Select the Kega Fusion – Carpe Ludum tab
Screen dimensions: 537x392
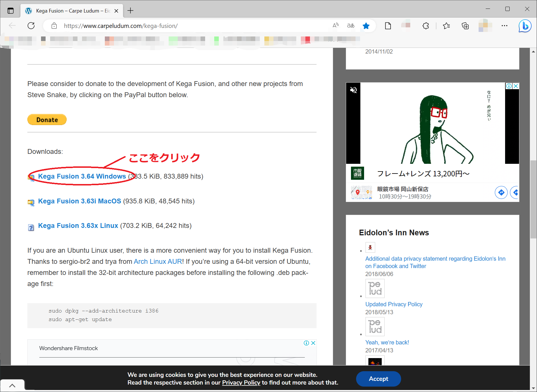tap(72, 11)
